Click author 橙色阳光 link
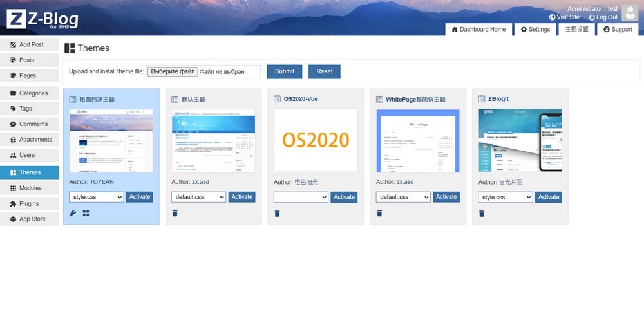The width and height of the screenshot is (644, 314). coord(306,182)
